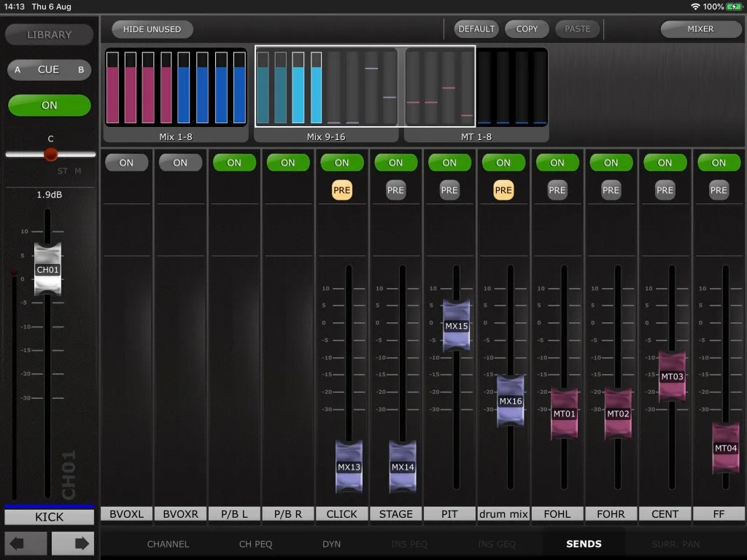
Task: Disable PRE on the drum mix send
Action: (503, 190)
